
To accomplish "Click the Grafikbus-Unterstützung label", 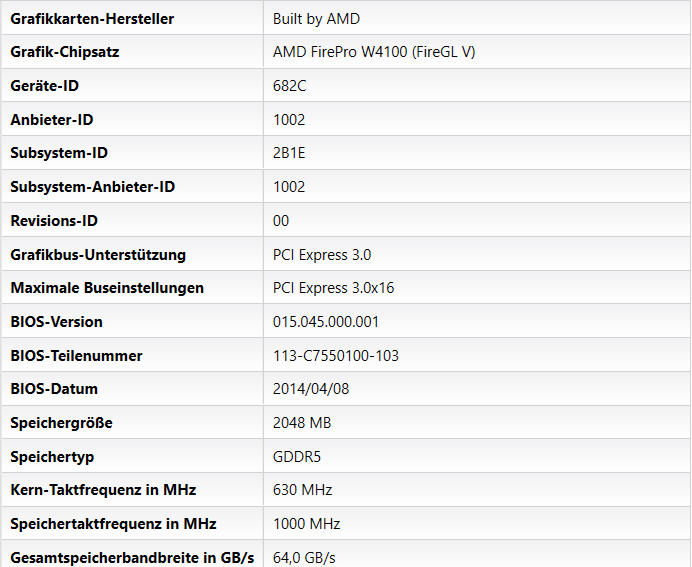I will (98, 255).
